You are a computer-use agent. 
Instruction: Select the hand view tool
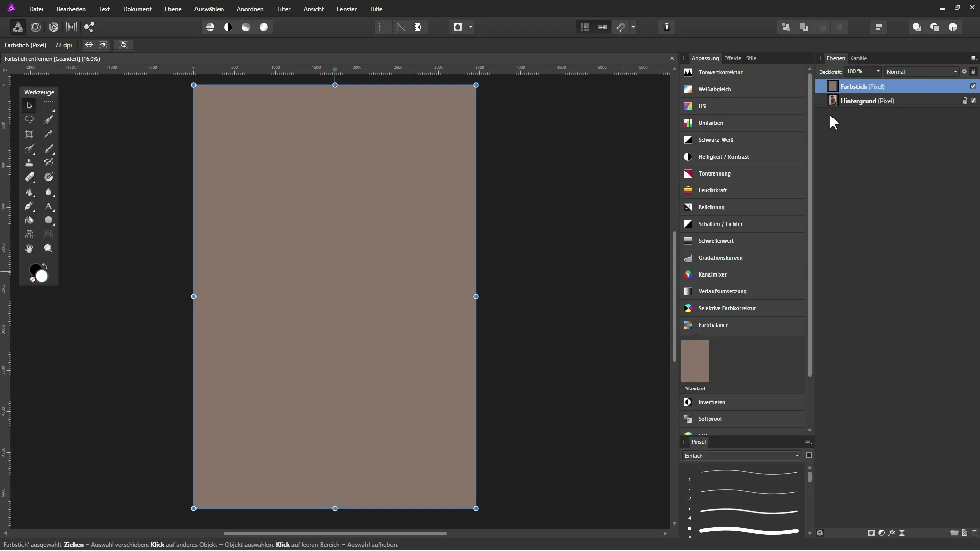point(29,248)
